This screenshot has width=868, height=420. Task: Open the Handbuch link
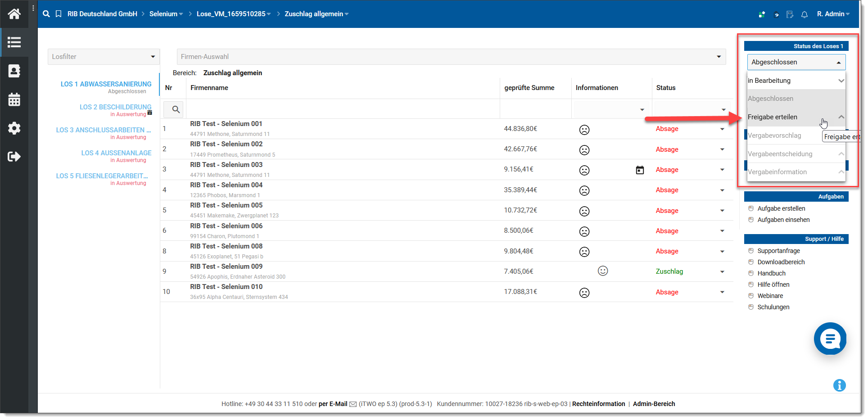tap(771, 273)
